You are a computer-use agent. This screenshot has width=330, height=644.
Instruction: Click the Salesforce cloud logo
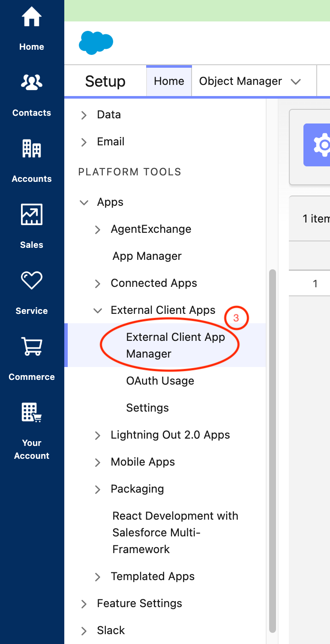click(96, 43)
